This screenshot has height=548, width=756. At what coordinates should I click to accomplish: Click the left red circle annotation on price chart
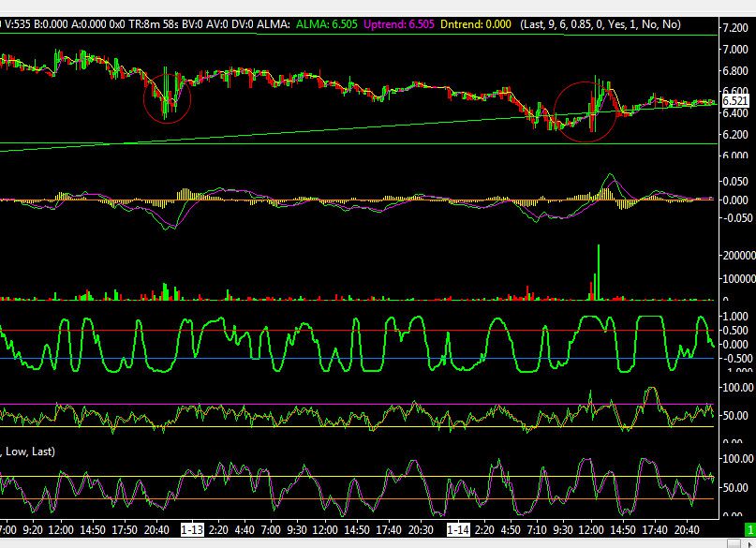point(167,98)
